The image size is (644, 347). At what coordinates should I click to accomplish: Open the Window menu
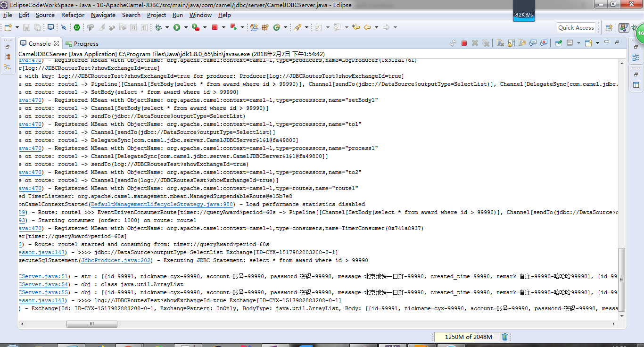(x=200, y=15)
